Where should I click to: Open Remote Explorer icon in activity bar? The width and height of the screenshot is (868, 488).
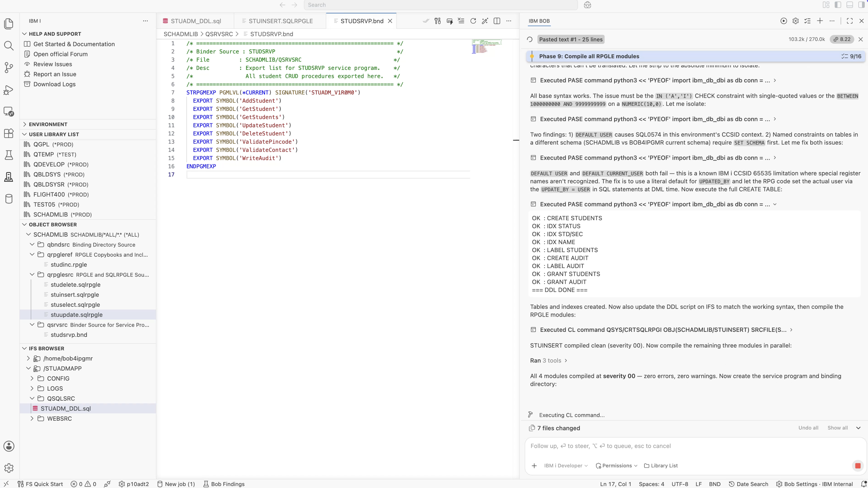point(9,111)
